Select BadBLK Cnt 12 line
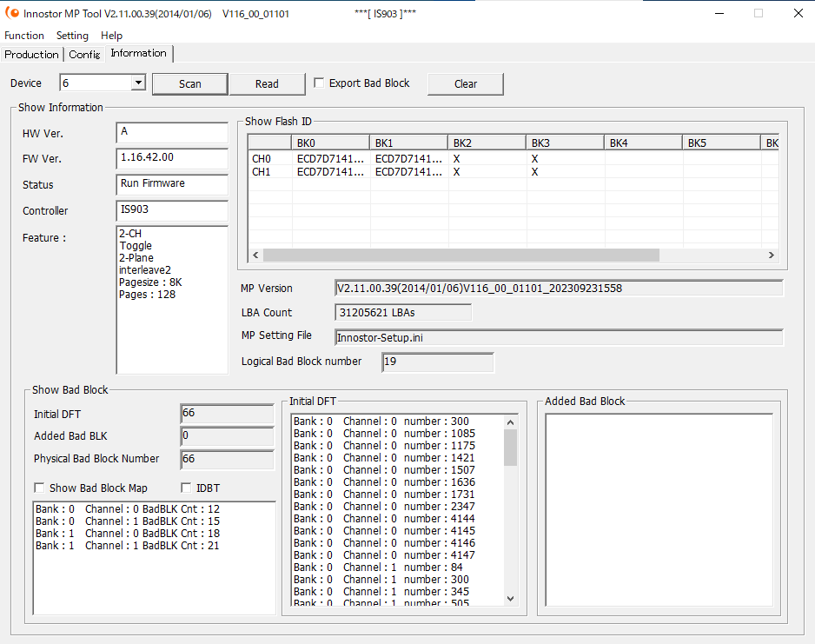815x644 pixels. pos(128,509)
